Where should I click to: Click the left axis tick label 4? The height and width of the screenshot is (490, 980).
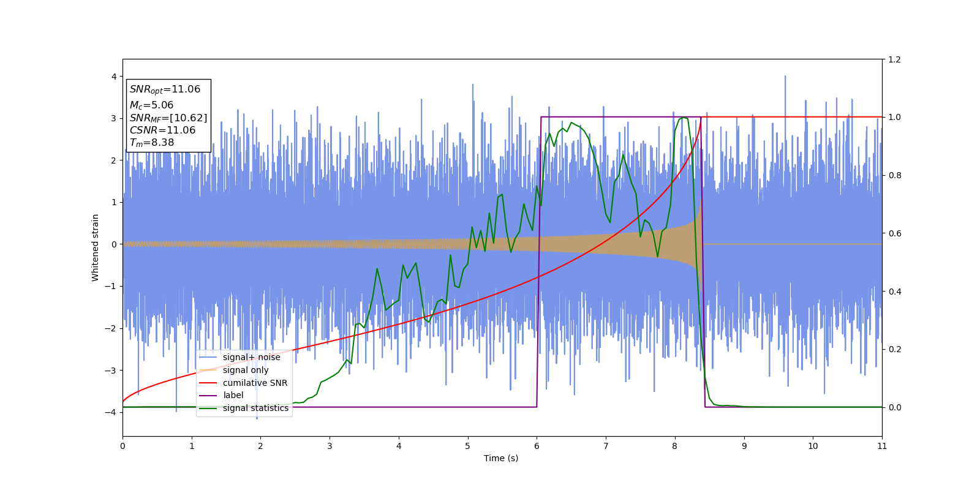(113, 77)
